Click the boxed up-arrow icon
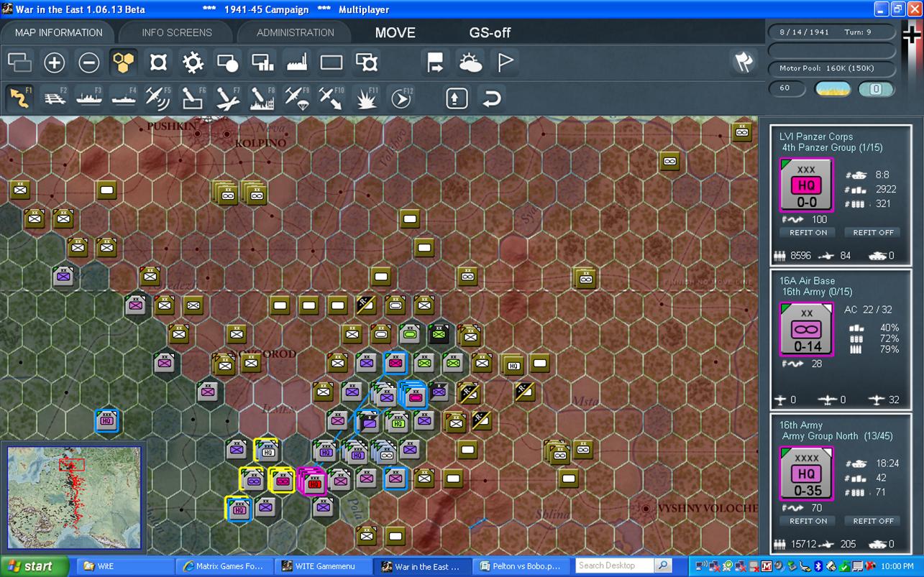 pos(457,98)
